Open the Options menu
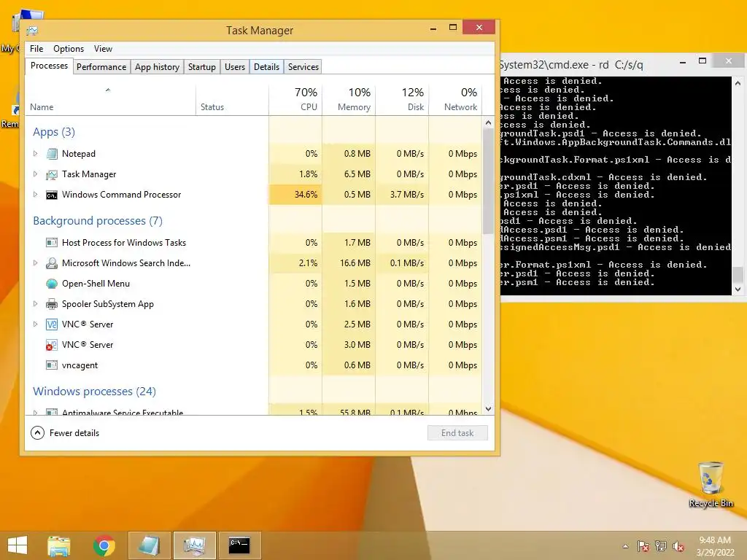747x560 pixels. 69,49
